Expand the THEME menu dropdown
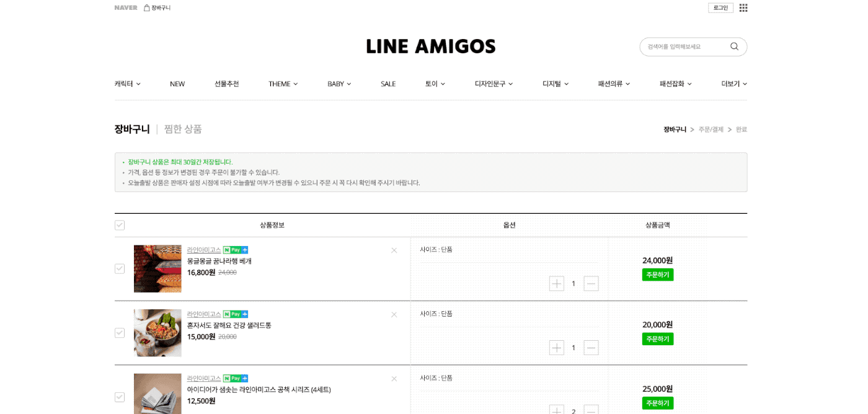Screen dimensions: 868x414 (283, 84)
